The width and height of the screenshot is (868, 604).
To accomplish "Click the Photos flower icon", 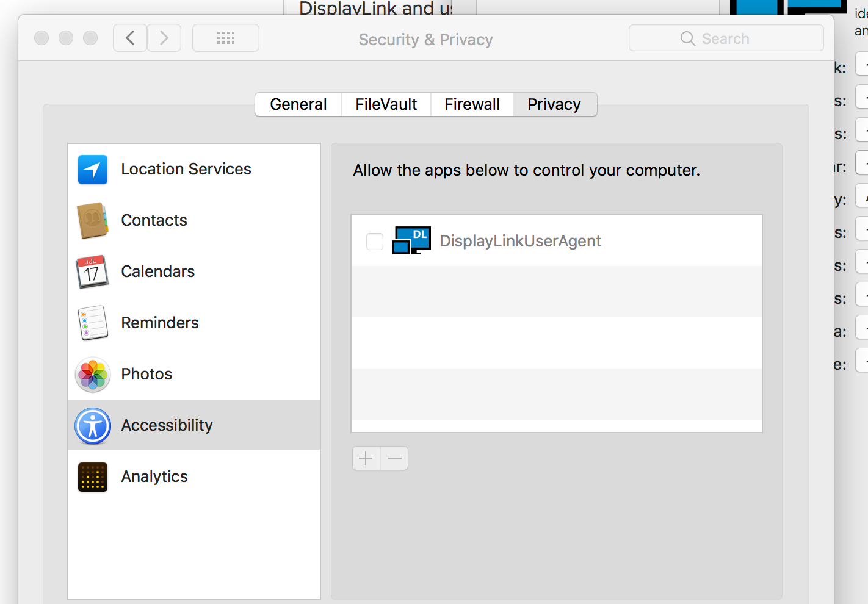I will point(93,375).
